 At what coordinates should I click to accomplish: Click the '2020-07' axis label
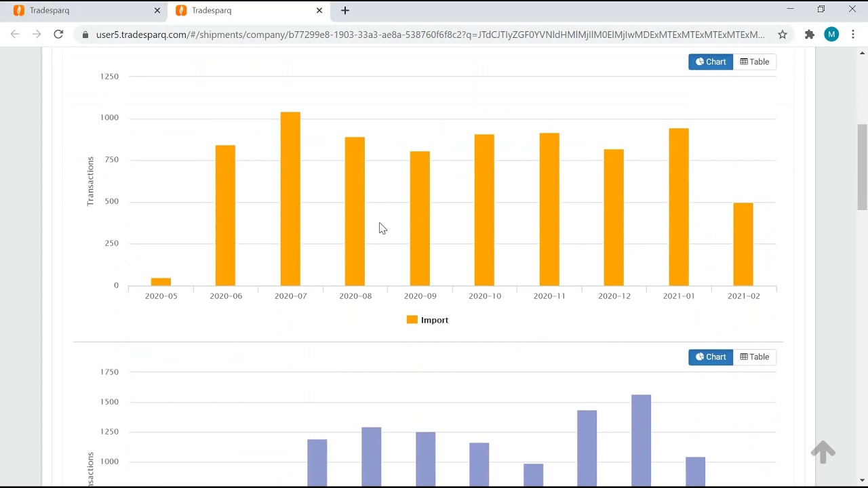click(x=290, y=296)
